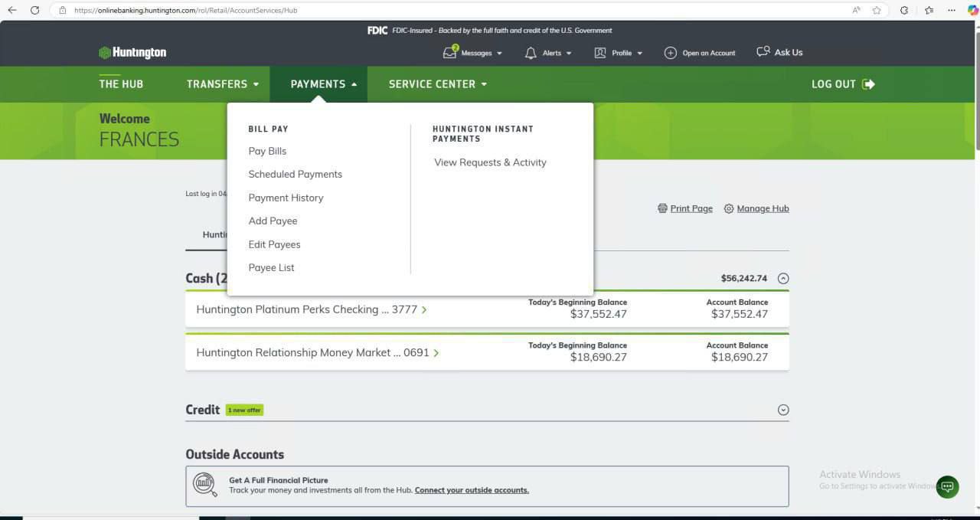Open the Copilot icon in browser toolbar
Viewport: 980px width, 520px height.
point(973,10)
